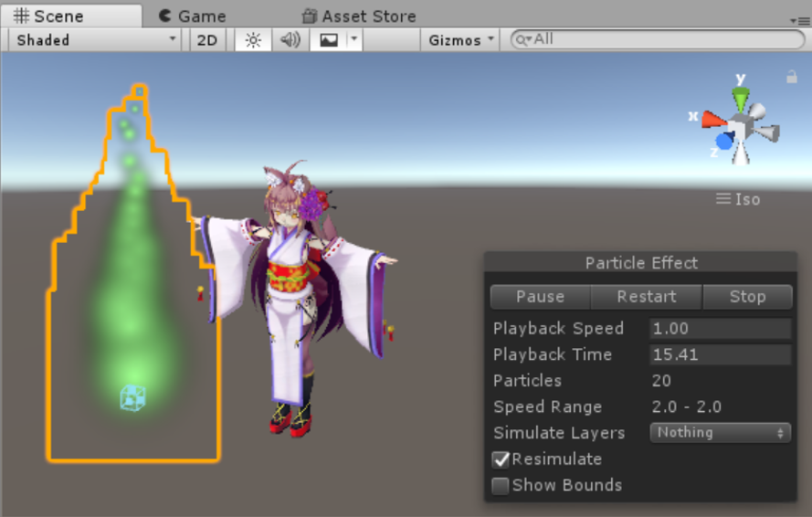Screen dimensions: 812x517
Task: Toggle scene lighting sun icon
Action: coord(253,40)
